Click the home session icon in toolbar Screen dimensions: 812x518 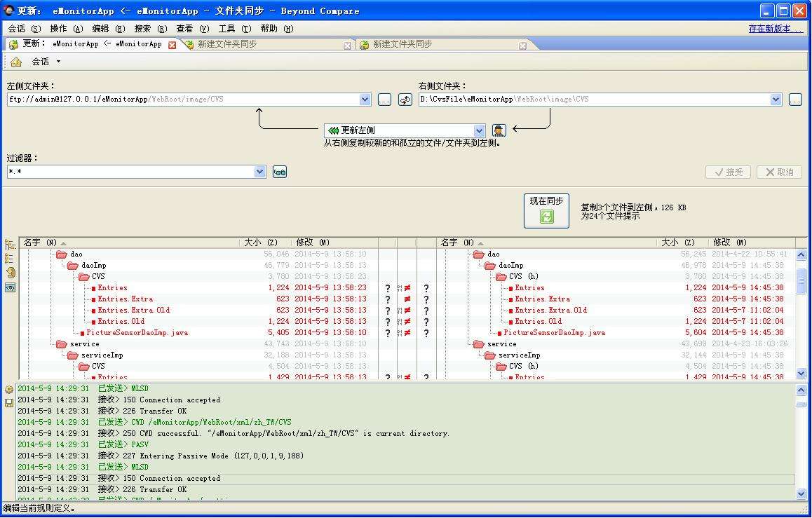click(x=16, y=62)
